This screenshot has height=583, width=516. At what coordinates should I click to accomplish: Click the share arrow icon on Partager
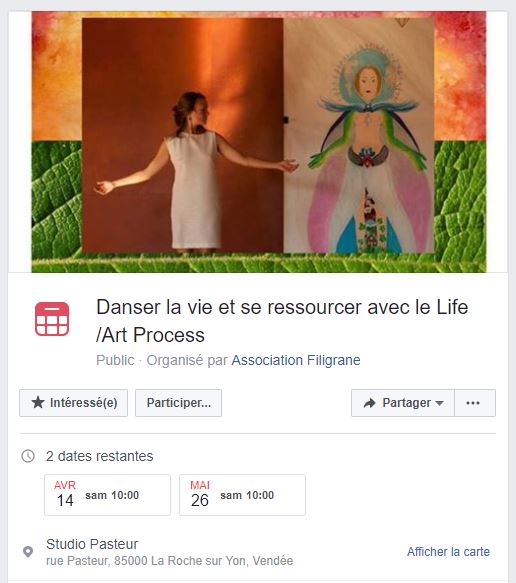point(370,403)
